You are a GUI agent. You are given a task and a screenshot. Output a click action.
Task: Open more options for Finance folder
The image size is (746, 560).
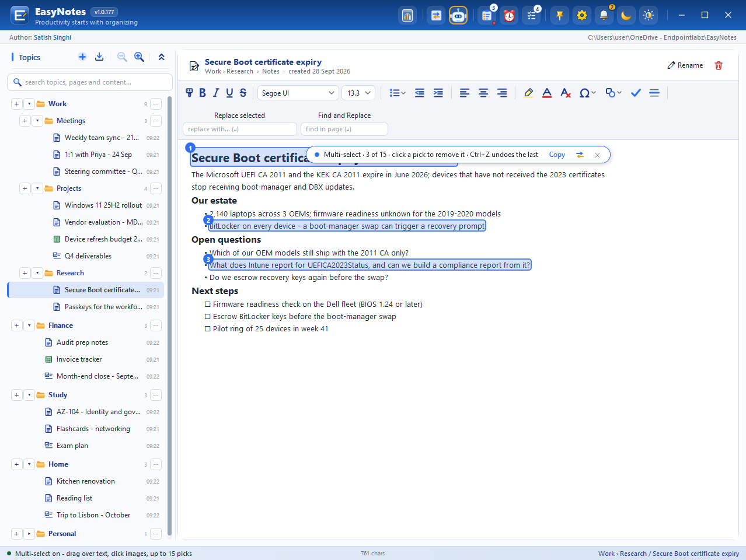click(x=156, y=325)
